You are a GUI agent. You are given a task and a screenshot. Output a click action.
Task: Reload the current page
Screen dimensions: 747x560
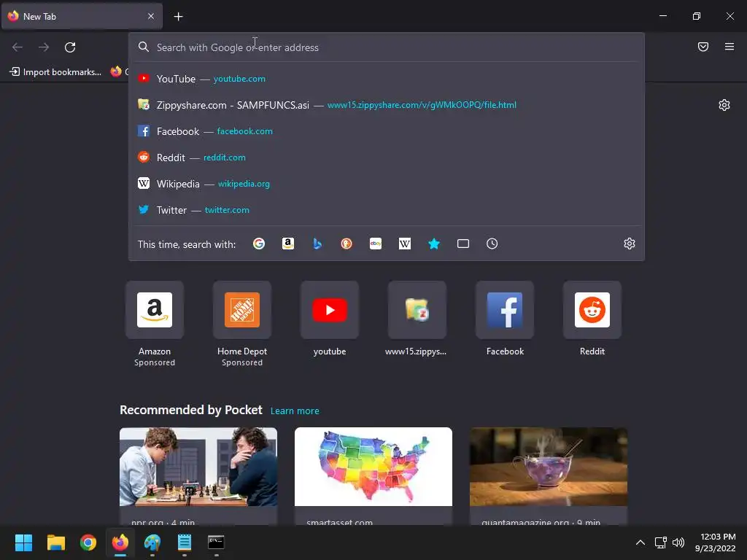(70, 47)
